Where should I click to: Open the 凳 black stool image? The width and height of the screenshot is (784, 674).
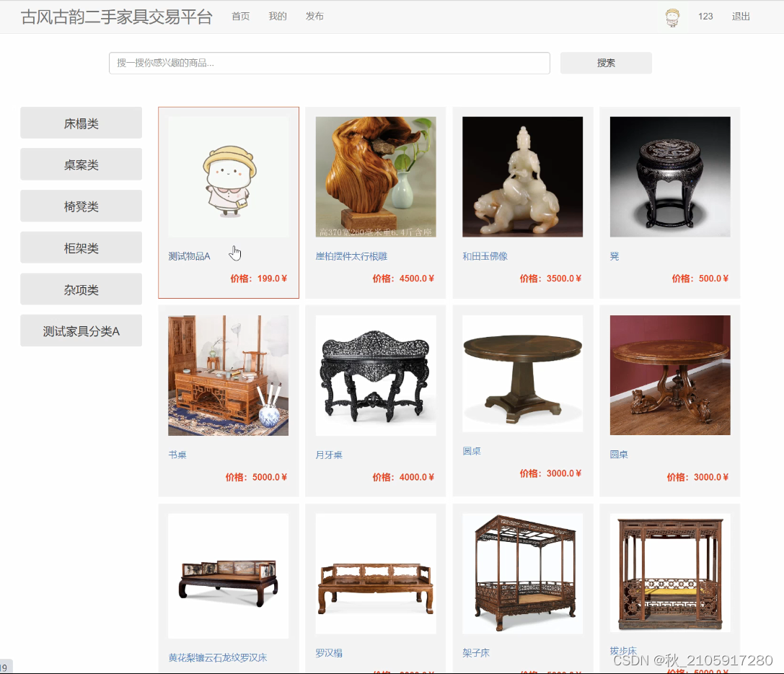[670, 177]
